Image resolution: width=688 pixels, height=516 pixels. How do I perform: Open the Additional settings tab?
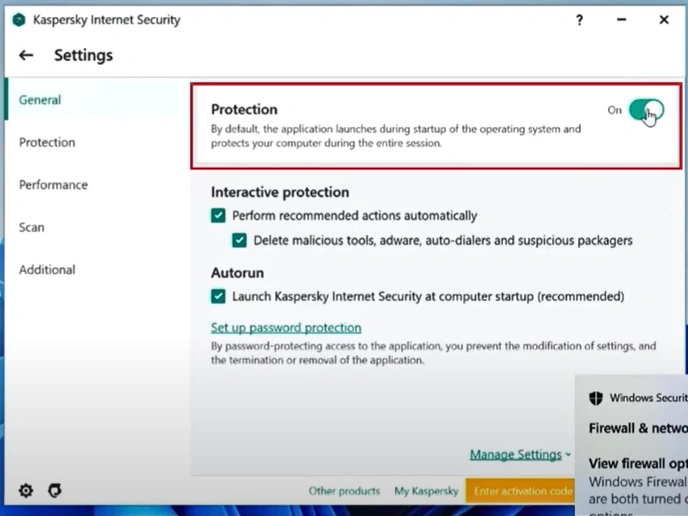click(47, 270)
